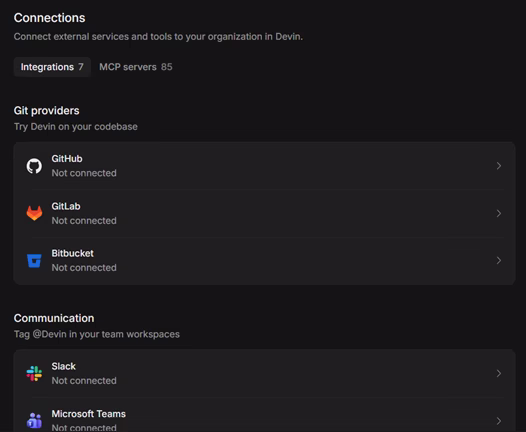Click the Git providers section heading
The image size is (526, 432).
47,111
